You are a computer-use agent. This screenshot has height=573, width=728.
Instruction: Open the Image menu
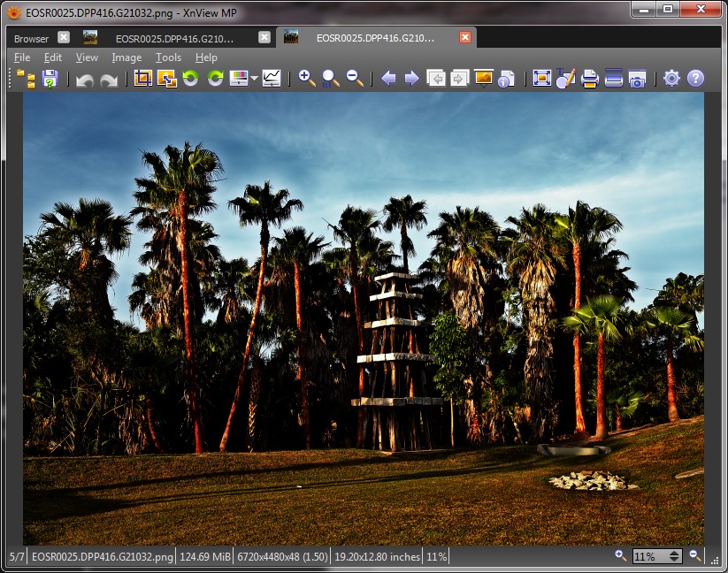(126, 57)
